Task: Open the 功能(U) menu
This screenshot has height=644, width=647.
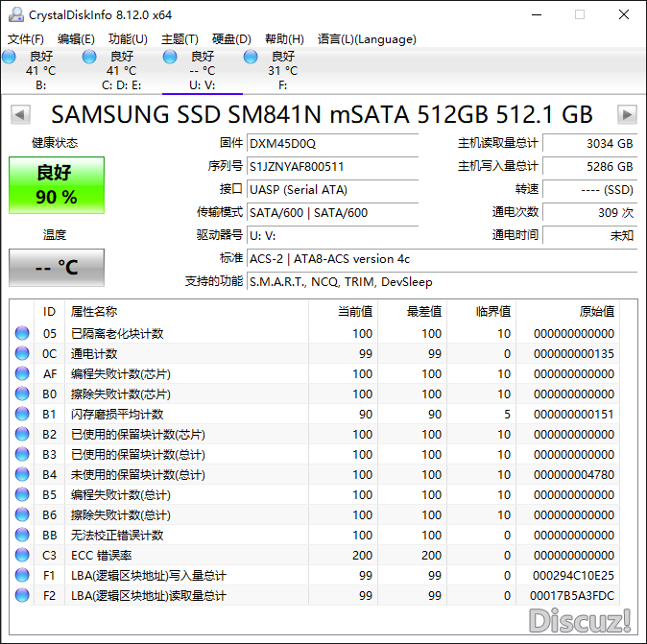Action: point(128,39)
